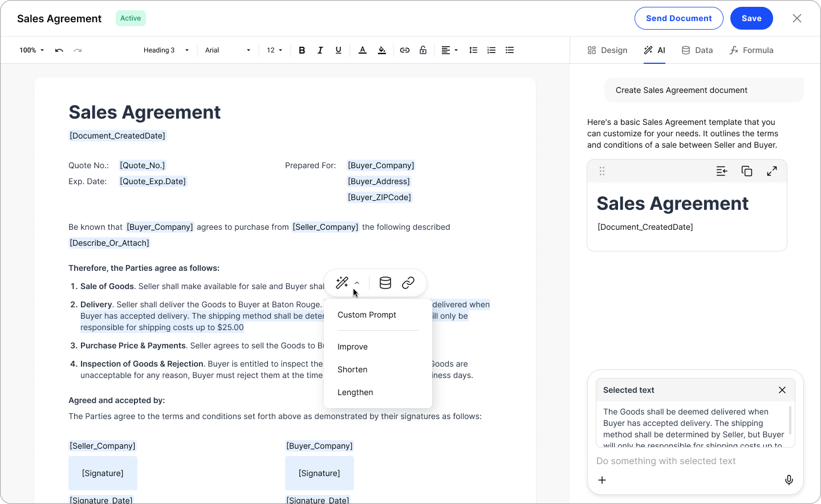Copy the generated Sales Agreement template
Viewport: 821px width, 504px height.
pos(747,171)
